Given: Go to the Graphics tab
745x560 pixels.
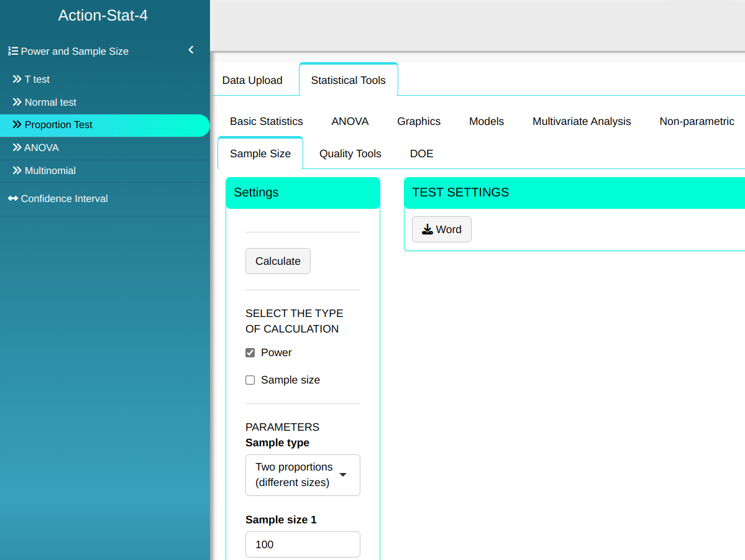Looking at the screenshot, I should (419, 121).
